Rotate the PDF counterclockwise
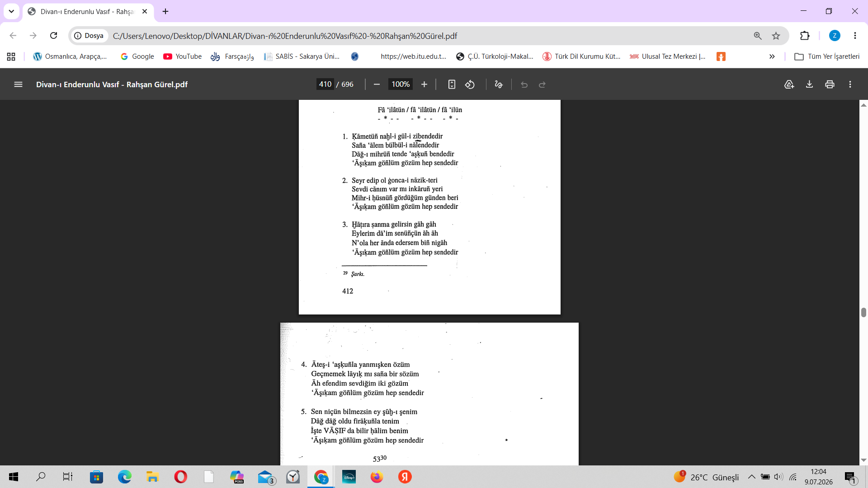Screen dimensions: 868x488 click(470, 84)
